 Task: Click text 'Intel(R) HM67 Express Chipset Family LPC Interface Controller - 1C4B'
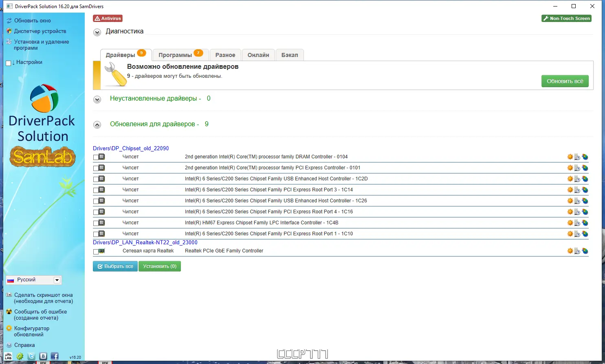262,223
